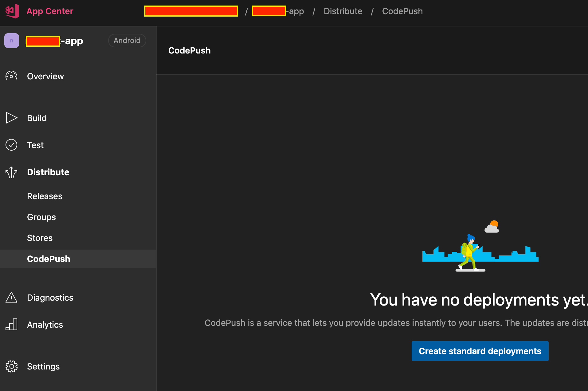
Task: Open the app name breadcrumb link
Action: (278, 11)
